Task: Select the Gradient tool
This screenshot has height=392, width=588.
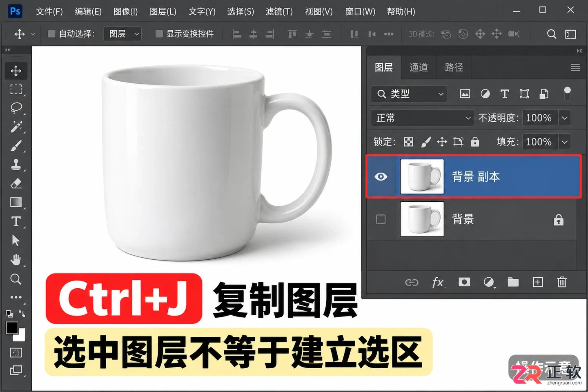Action: point(16,202)
